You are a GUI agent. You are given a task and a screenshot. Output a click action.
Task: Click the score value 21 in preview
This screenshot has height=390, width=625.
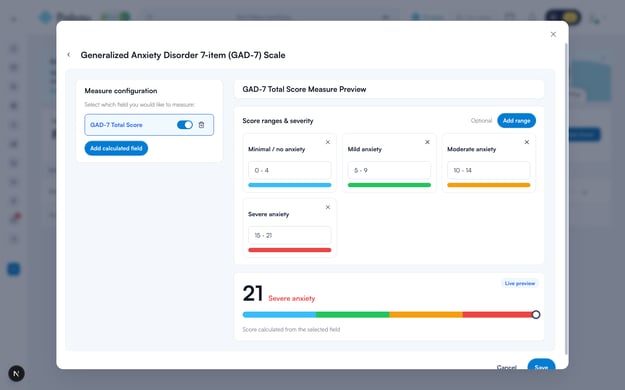[253, 294]
